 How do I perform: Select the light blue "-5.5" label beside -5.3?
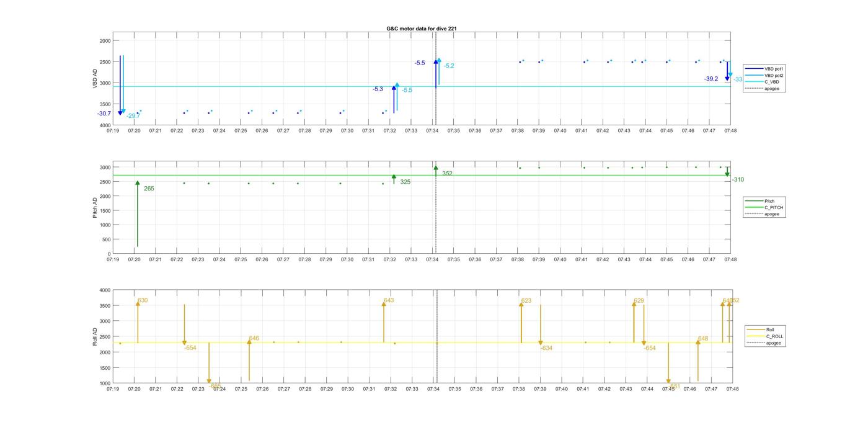[407, 91]
